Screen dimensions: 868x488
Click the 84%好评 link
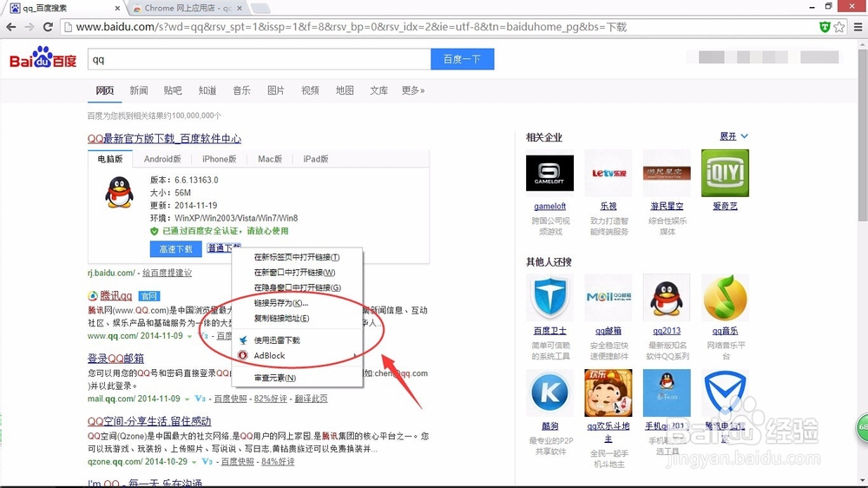pos(278,462)
